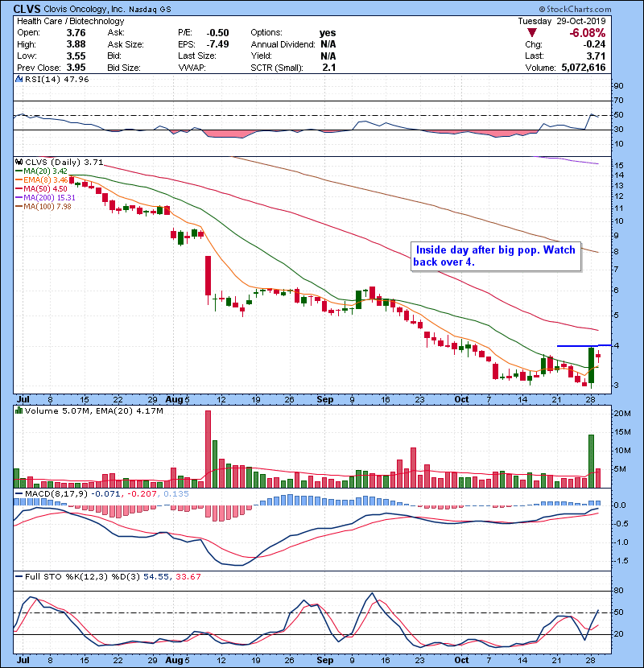Image resolution: width=644 pixels, height=668 pixels.
Task: Click the Volume value 5,072,616
Action: click(584, 68)
